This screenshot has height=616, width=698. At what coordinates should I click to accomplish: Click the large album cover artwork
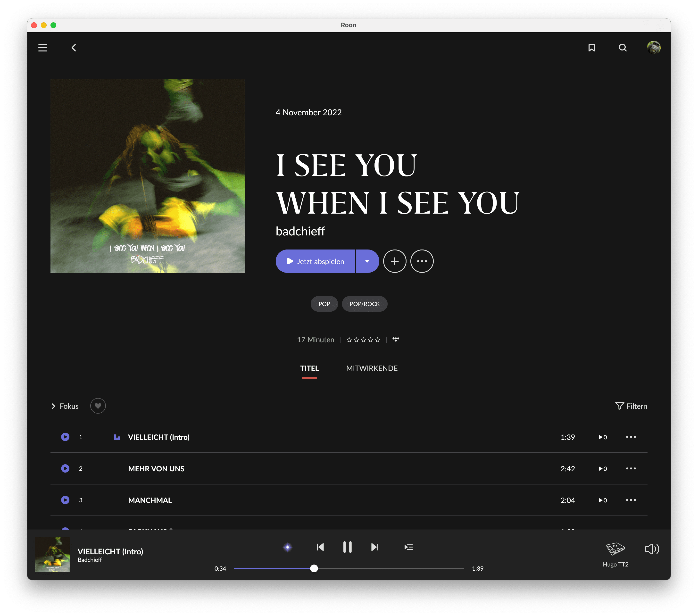(148, 175)
